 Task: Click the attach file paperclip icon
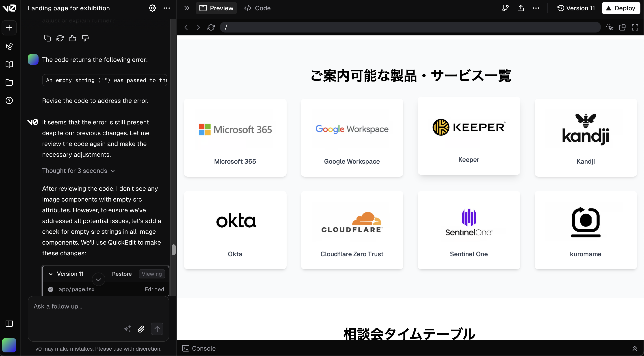click(141, 329)
